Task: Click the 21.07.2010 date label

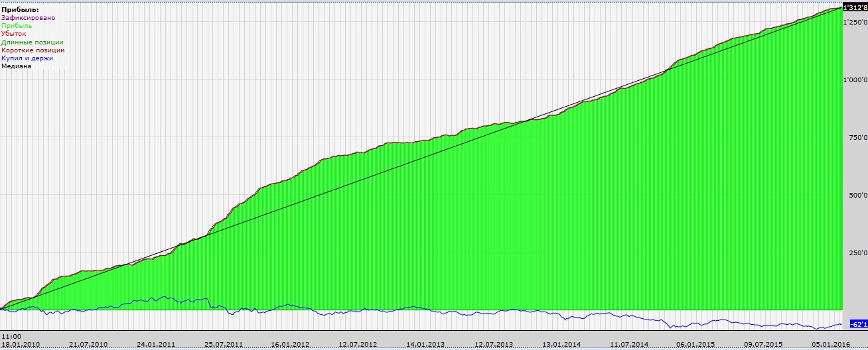Action: 88,345
